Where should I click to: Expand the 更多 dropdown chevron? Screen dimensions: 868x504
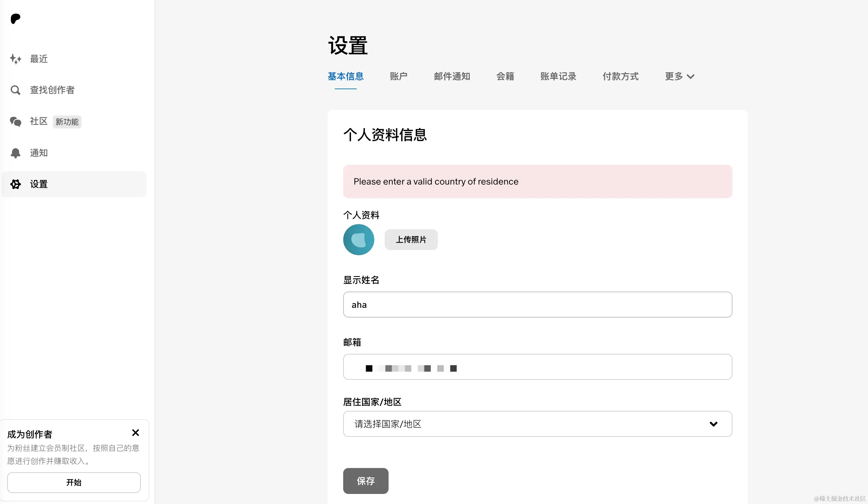click(x=691, y=77)
